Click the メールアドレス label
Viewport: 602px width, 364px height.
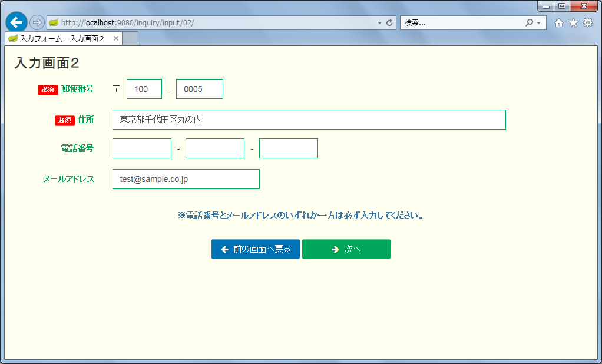pos(69,179)
